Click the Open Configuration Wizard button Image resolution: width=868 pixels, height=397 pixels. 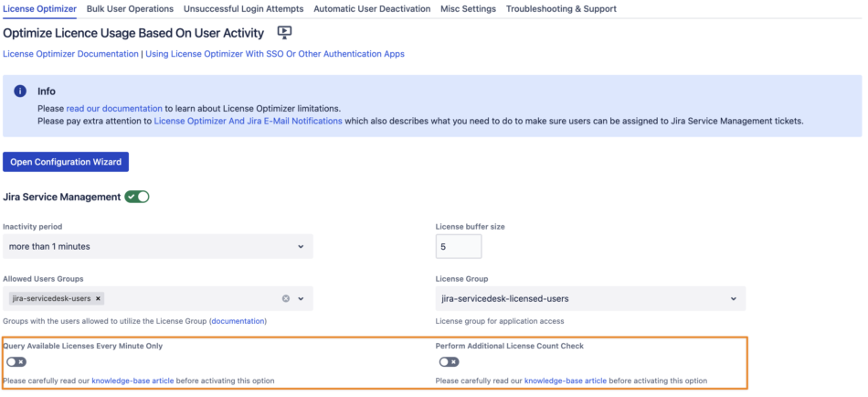tap(66, 162)
